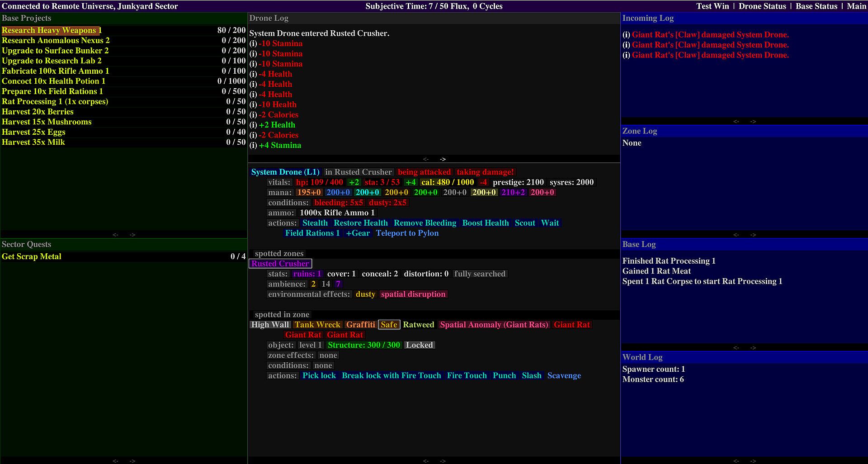
Task: Click the Stealth action
Action: [x=315, y=223]
